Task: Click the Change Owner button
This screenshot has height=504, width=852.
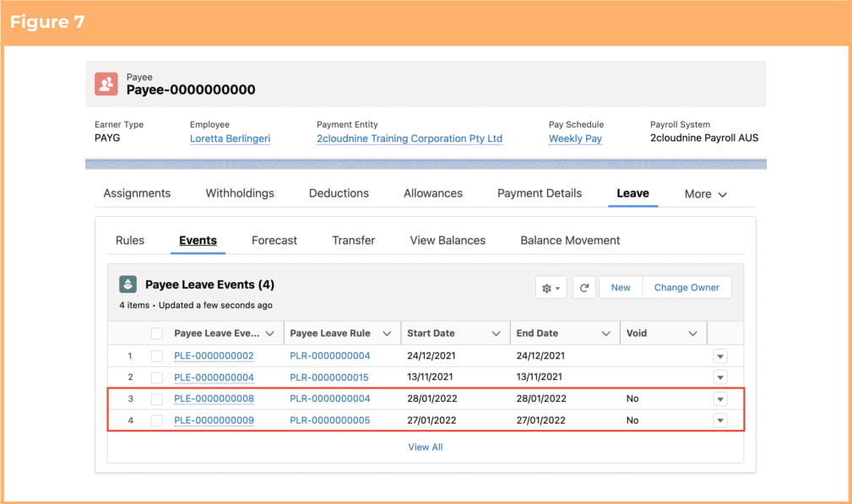Action: point(686,287)
